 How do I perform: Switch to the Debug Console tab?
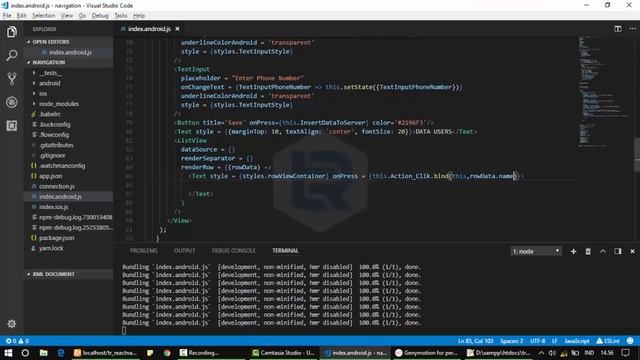233,251
